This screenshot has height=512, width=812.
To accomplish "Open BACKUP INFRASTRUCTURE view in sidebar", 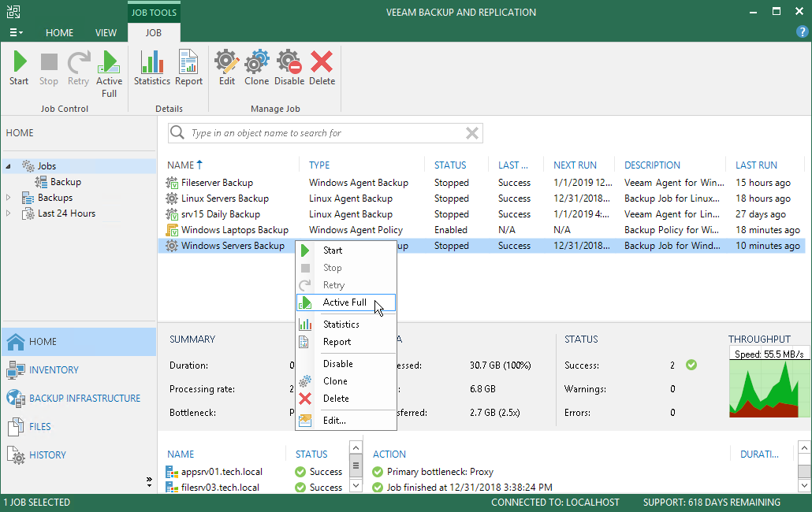I will (x=79, y=399).
